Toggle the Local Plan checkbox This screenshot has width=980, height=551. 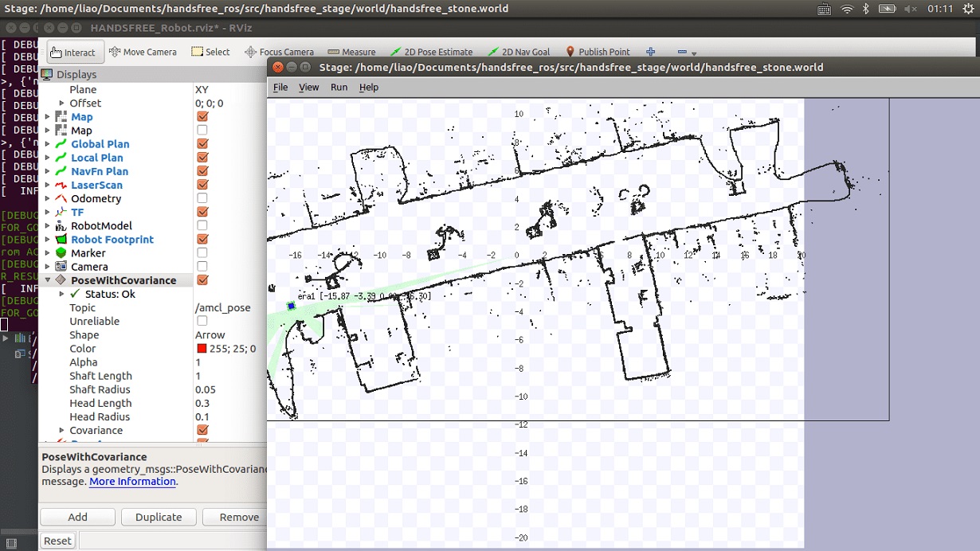tap(202, 158)
